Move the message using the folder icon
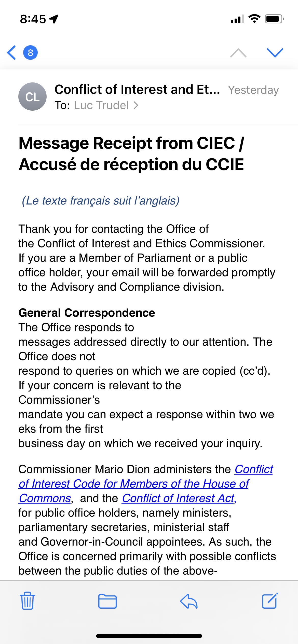Image resolution: width=298 pixels, height=644 pixels. [x=107, y=601]
